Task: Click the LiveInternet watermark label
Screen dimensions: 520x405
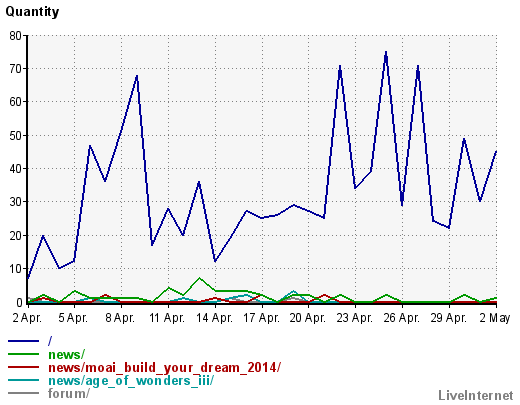Action: pyautogui.click(x=476, y=395)
